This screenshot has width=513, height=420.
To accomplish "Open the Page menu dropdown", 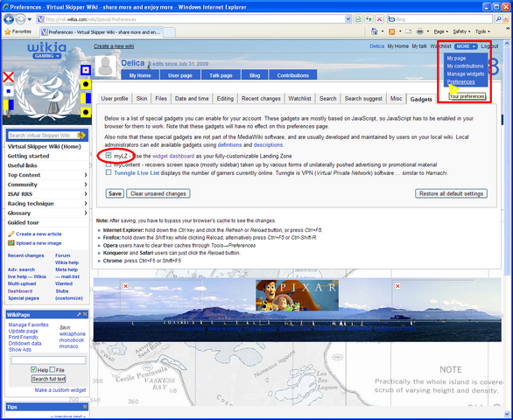I will [x=440, y=31].
